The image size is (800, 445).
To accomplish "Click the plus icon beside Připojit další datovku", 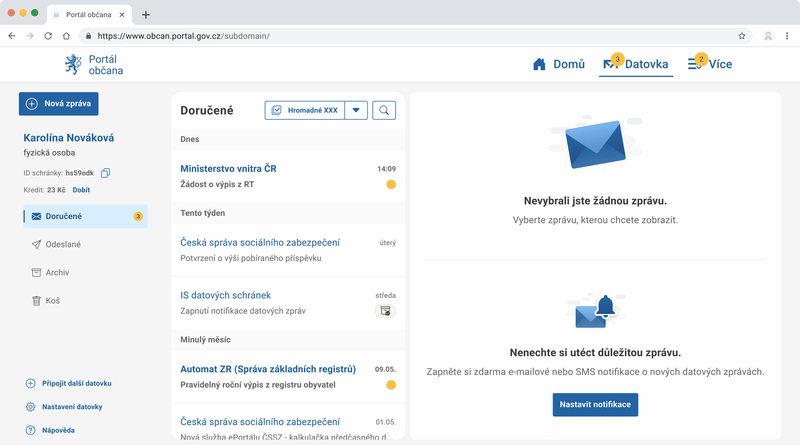I will point(31,383).
